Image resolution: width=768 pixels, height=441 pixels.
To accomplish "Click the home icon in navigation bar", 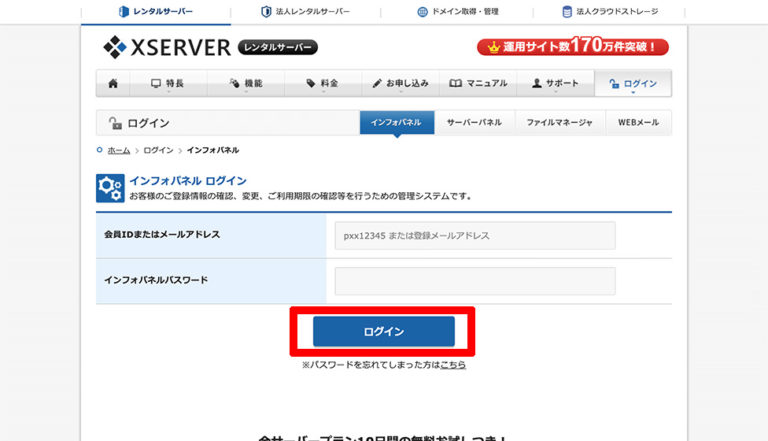I will point(113,83).
